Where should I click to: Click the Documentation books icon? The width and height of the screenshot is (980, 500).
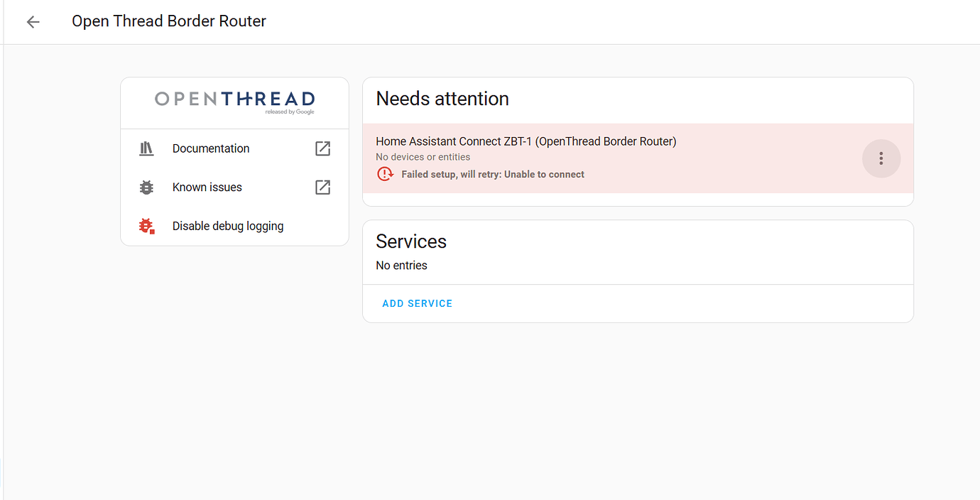tap(146, 148)
